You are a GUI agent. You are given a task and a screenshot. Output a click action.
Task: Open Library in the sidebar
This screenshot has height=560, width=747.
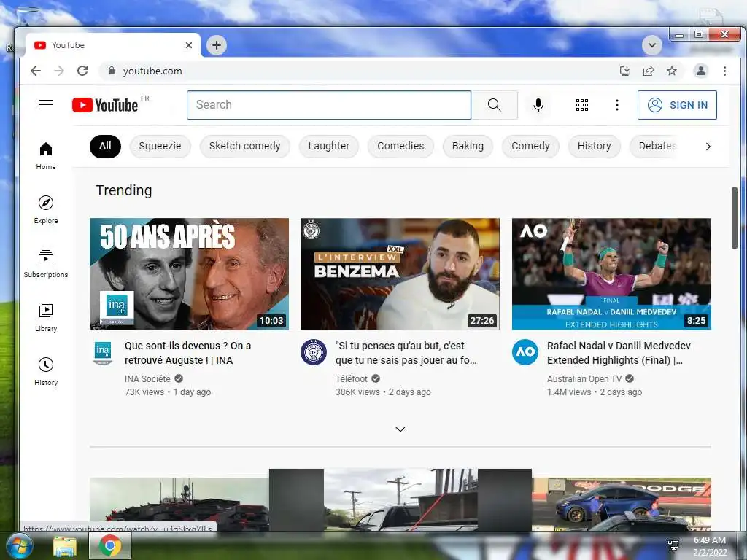pos(46,318)
